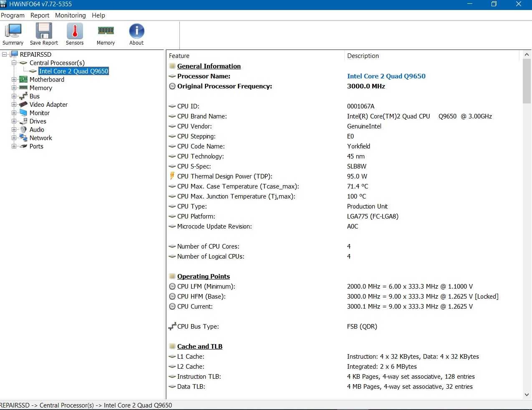Open the Help menu
The image size is (532, 410).
pyautogui.click(x=98, y=15)
